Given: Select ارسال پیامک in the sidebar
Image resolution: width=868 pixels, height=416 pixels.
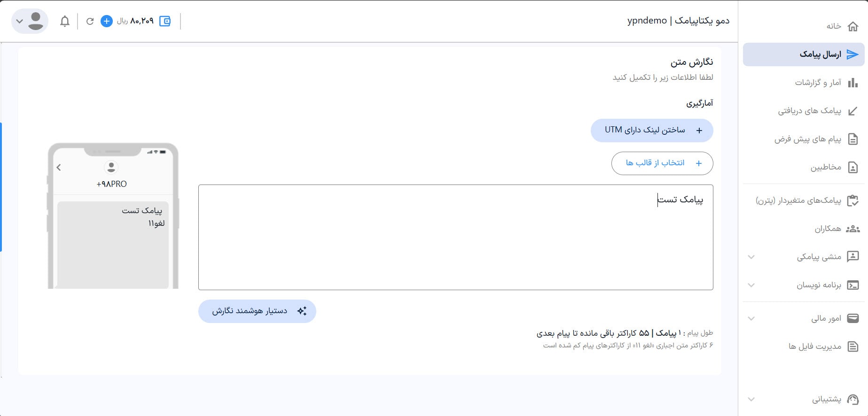Looking at the screenshot, I should 820,54.
